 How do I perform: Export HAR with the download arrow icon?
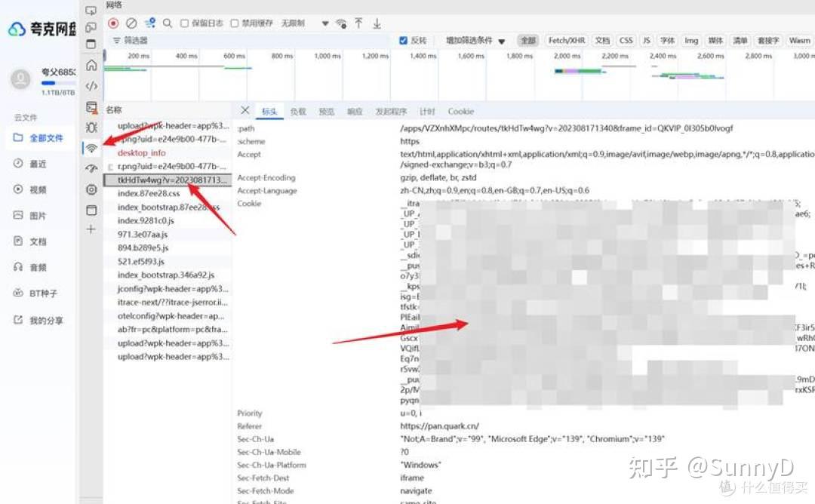coord(376,23)
